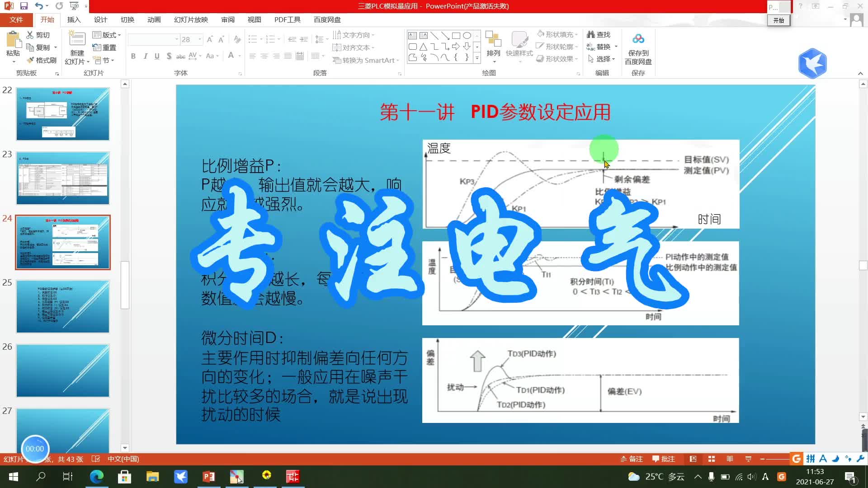Select the oval shape in shapes gallery
The width and height of the screenshot is (868, 488).
pyautogui.click(x=467, y=35)
